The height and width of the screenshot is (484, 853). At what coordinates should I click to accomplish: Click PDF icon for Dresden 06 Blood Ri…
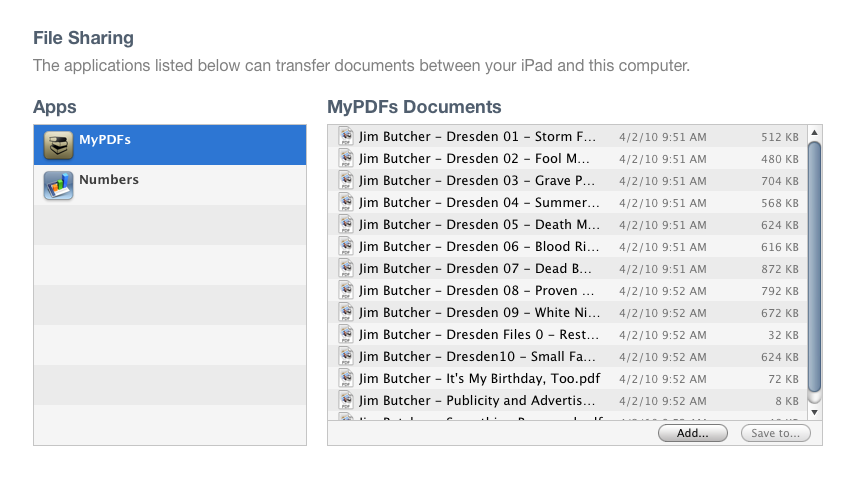pos(346,246)
